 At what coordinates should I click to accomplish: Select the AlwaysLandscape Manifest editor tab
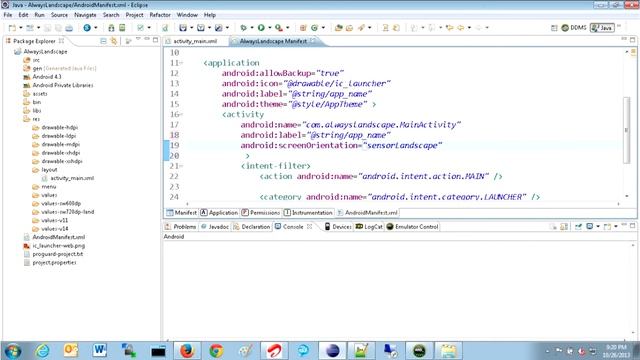pos(273,41)
